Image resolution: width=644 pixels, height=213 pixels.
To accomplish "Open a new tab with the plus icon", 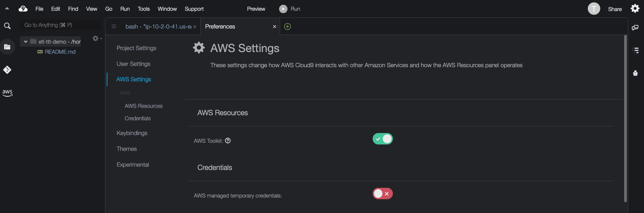I will click(287, 27).
